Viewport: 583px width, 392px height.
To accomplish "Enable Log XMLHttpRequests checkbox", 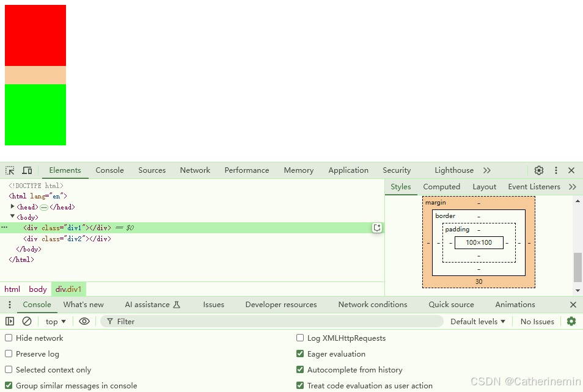I will [300, 338].
